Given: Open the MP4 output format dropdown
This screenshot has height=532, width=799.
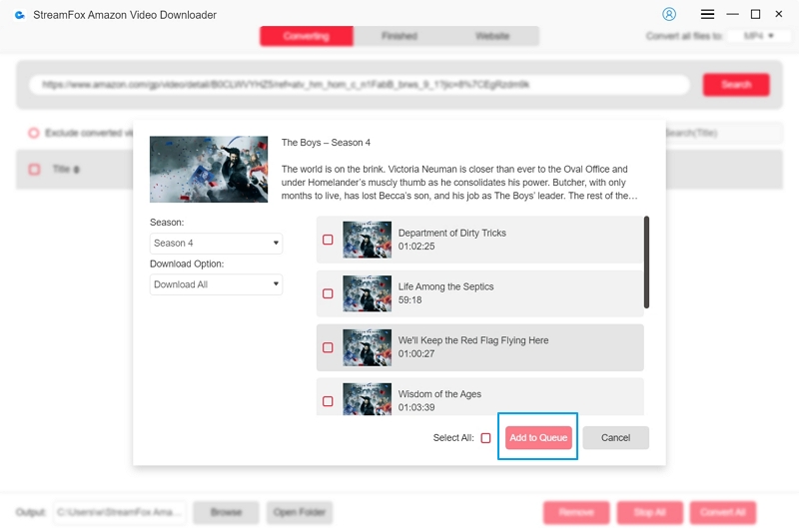Looking at the screenshot, I should 759,36.
